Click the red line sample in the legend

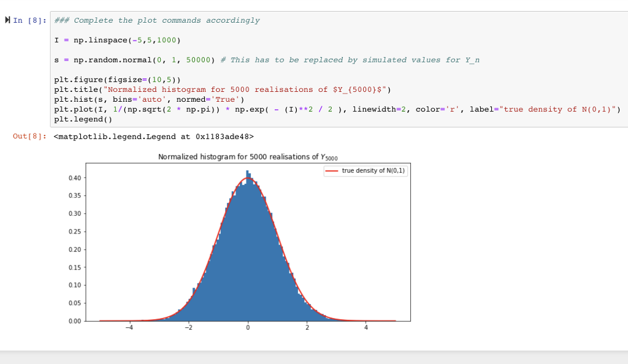coord(331,171)
